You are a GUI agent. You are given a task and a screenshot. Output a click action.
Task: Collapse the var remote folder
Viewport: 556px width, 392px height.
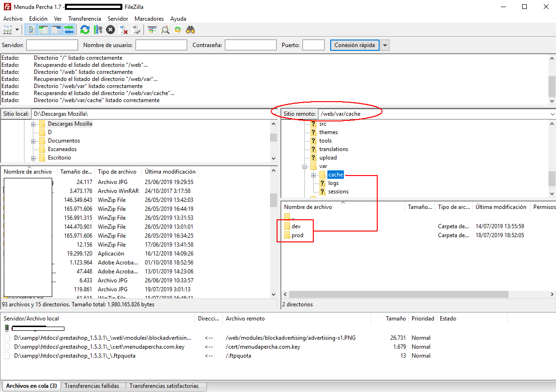click(x=304, y=167)
